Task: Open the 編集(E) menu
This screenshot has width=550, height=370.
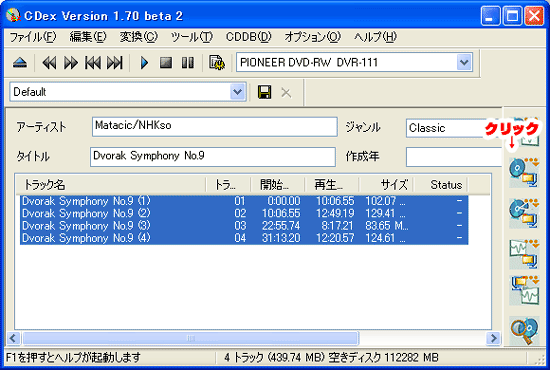Action: click(x=88, y=37)
